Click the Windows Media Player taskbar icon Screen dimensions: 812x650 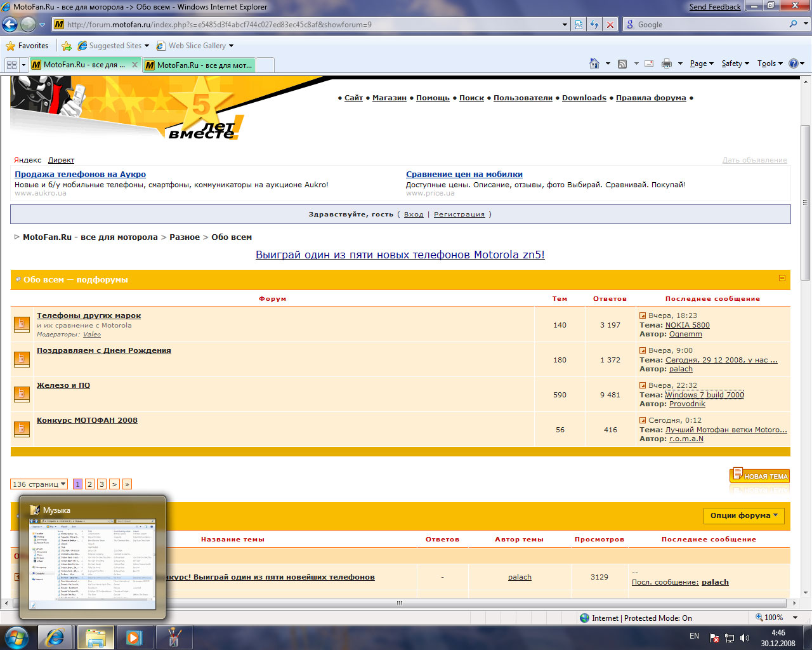pos(134,637)
